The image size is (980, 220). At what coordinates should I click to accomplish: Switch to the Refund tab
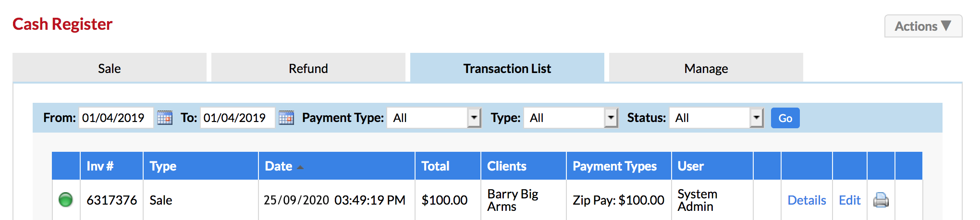(308, 68)
